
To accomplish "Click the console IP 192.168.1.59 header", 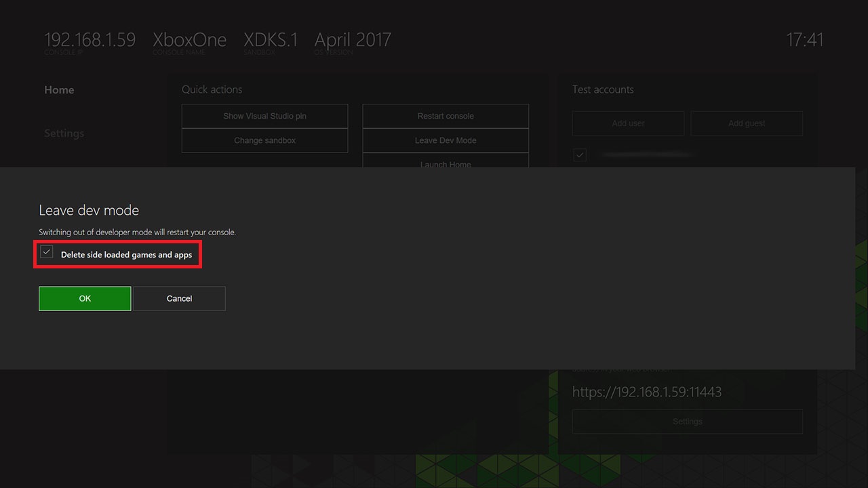I will [90, 39].
